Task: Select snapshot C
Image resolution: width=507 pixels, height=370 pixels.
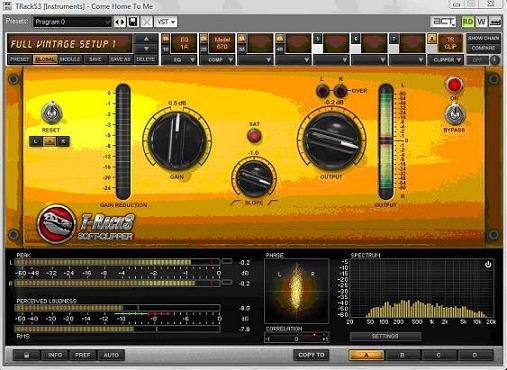Action: pos(438,355)
